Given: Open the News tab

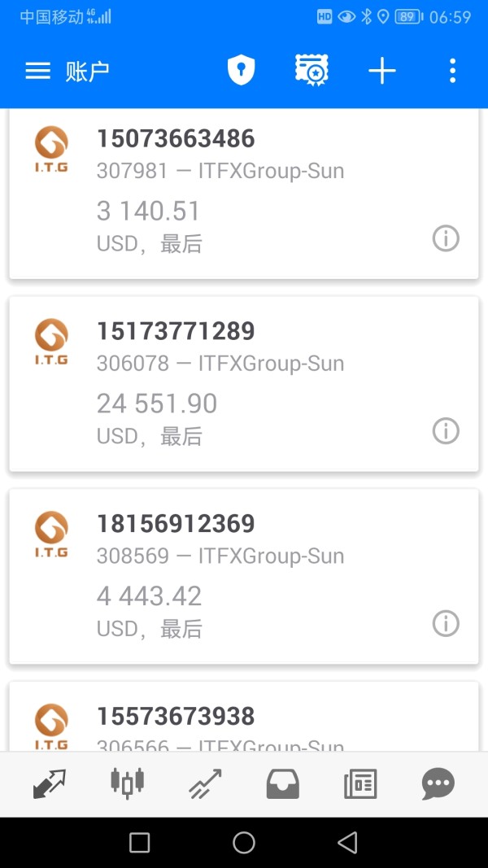Looking at the screenshot, I should tap(360, 784).
